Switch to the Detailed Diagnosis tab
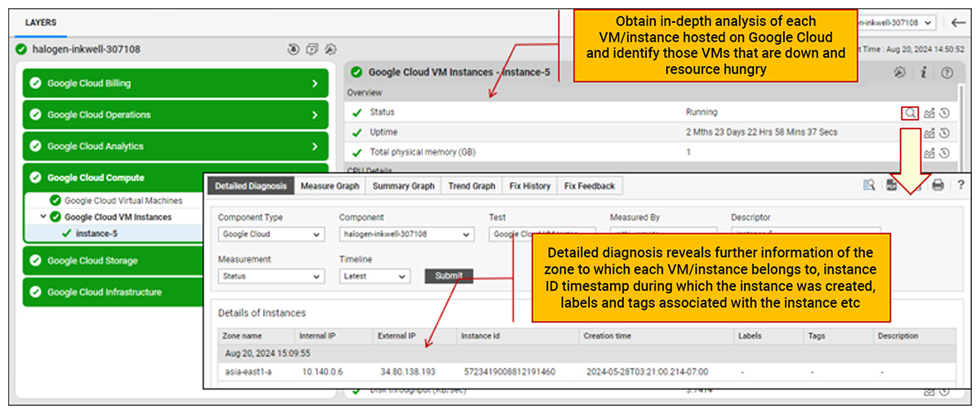 coord(251,186)
